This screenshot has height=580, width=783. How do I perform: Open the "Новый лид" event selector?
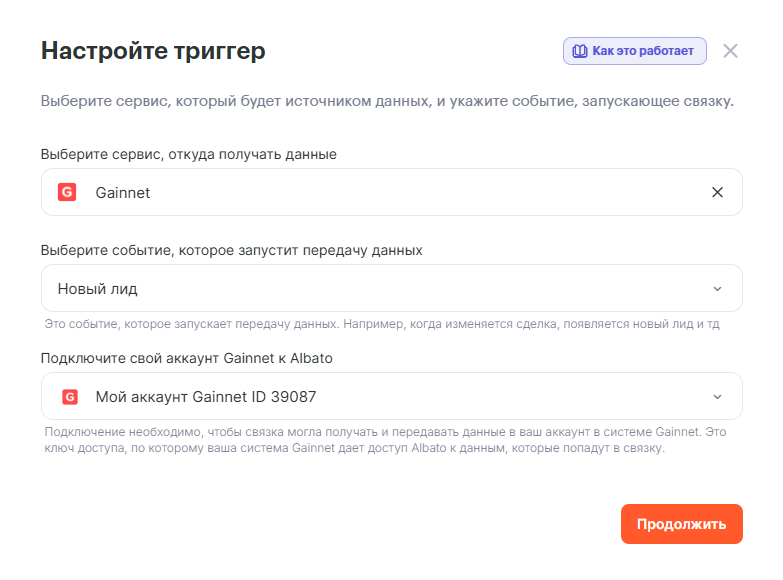391,289
